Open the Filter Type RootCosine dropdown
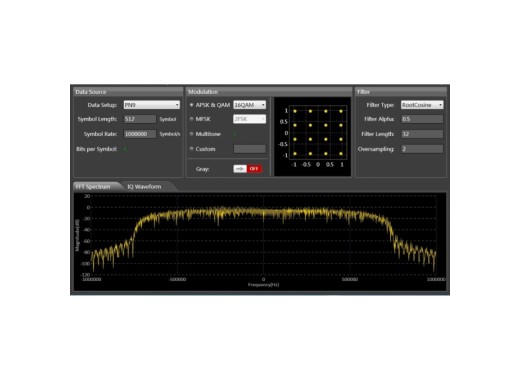This screenshot has height=380, width=520. [x=422, y=105]
